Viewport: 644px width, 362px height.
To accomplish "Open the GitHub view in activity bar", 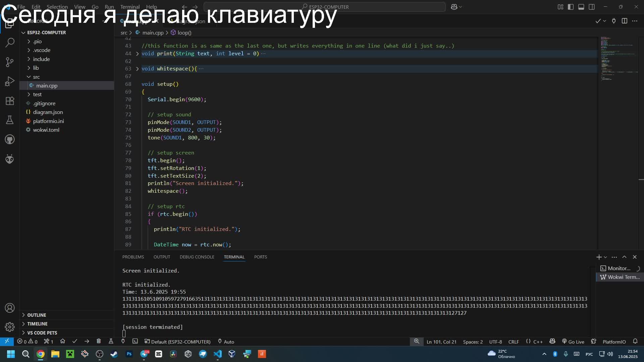I will [10, 139].
